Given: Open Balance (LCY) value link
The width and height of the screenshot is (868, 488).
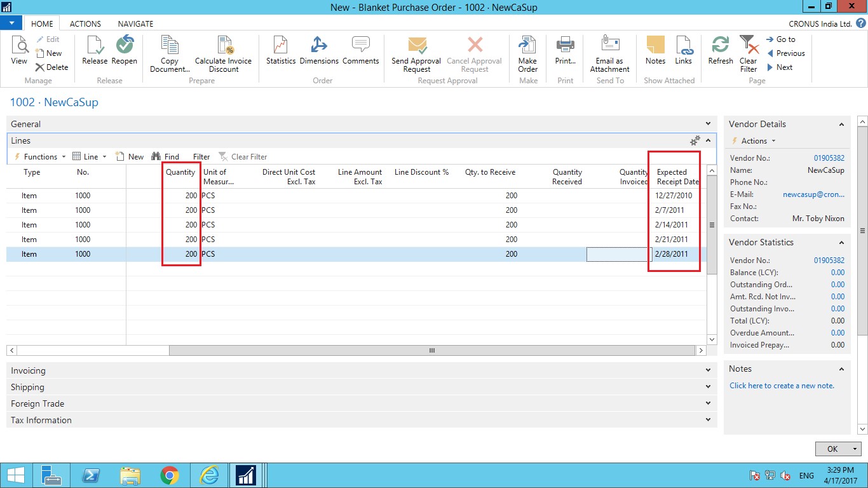Looking at the screenshot, I should coord(838,273).
